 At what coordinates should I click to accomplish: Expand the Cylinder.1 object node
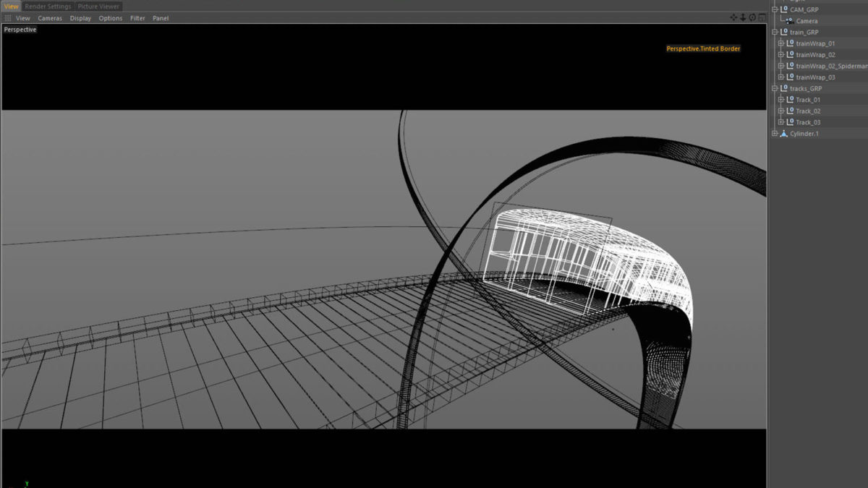tap(775, 134)
